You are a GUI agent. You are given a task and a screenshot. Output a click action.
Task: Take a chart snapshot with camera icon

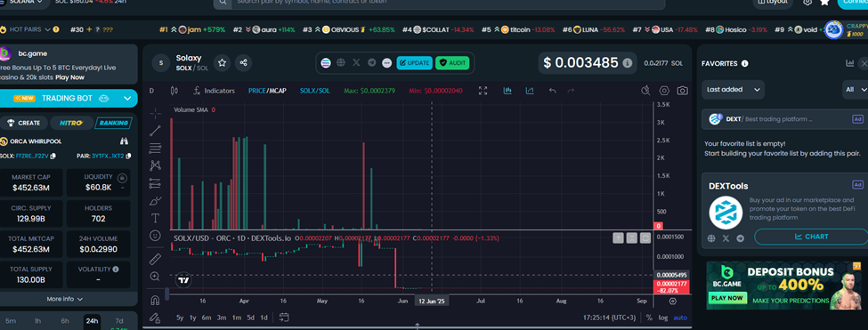click(683, 91)
